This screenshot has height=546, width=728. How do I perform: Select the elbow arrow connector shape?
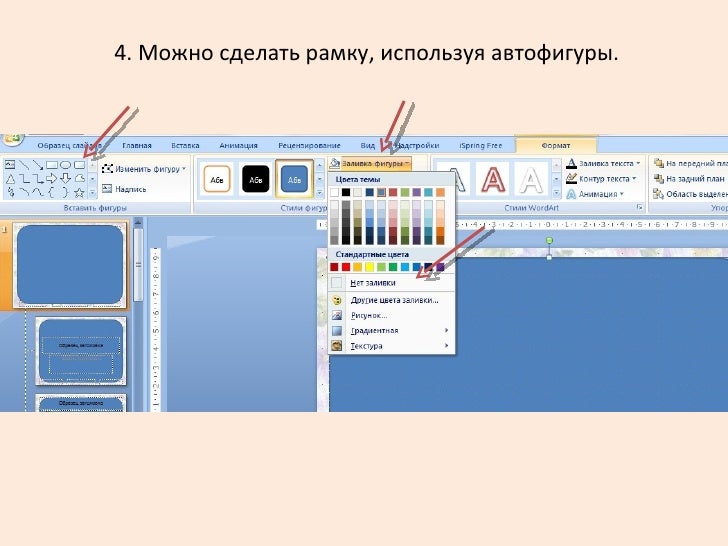coord(38,178)
